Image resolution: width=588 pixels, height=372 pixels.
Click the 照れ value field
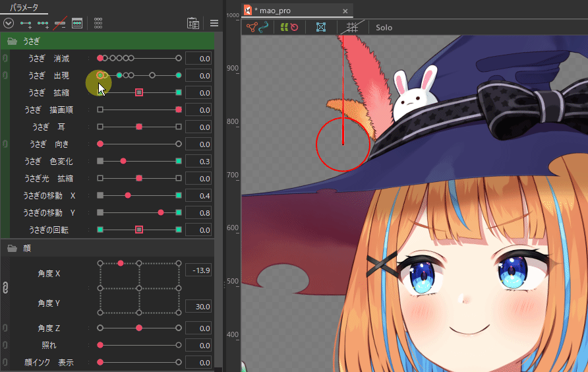coord(198,346)
